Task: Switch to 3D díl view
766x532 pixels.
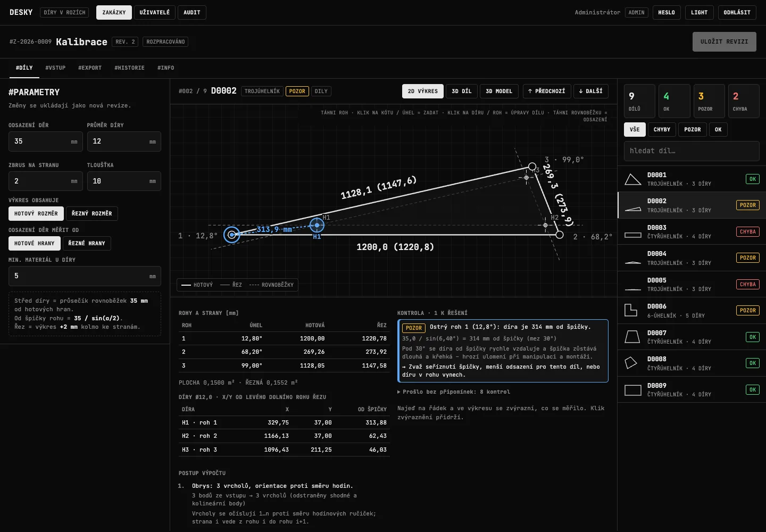Action: coord(462,91)
